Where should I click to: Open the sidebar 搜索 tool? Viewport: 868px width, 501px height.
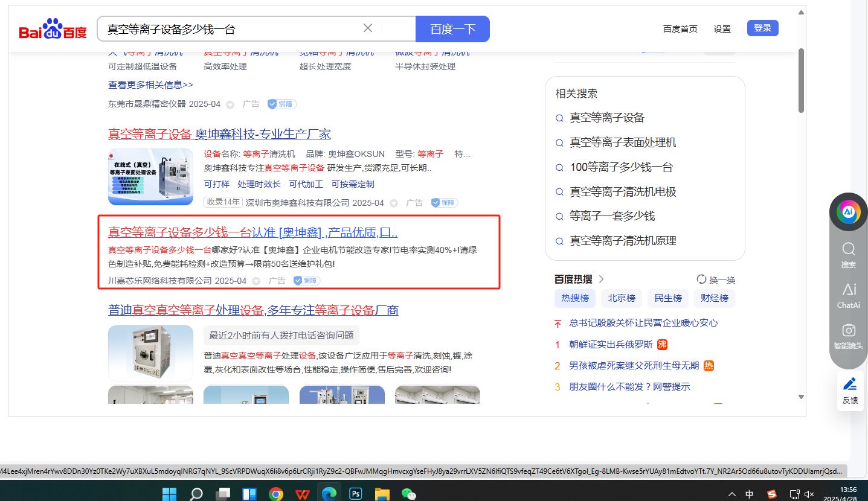click(x=848, y=255)
